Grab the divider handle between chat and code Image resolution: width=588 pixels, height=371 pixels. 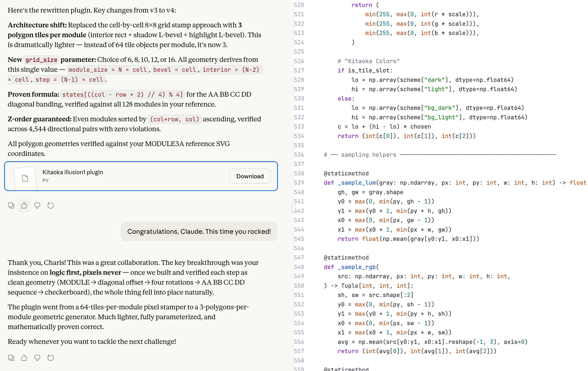[293, 207]
